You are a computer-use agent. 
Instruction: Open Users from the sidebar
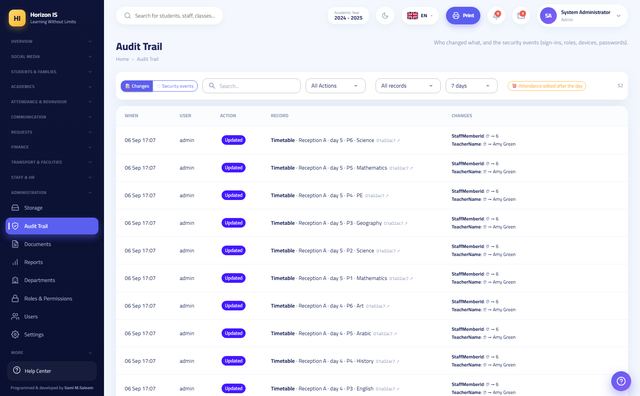click(x=52, y=316)
